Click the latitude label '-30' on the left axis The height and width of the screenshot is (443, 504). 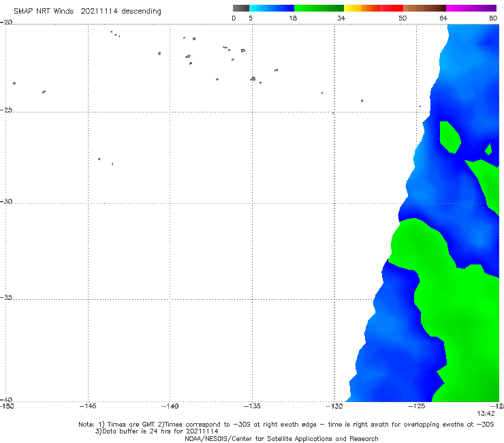point(6,201)
